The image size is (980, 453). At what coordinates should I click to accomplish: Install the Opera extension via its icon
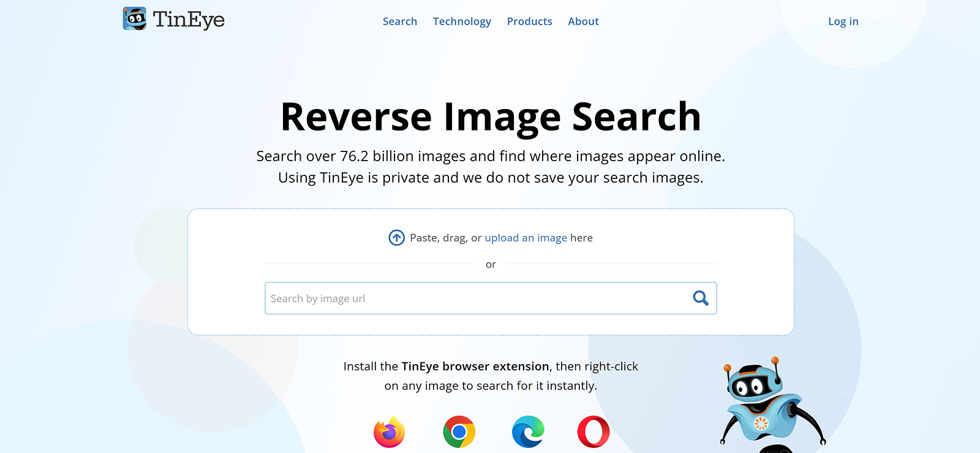[x=594, y=432]
